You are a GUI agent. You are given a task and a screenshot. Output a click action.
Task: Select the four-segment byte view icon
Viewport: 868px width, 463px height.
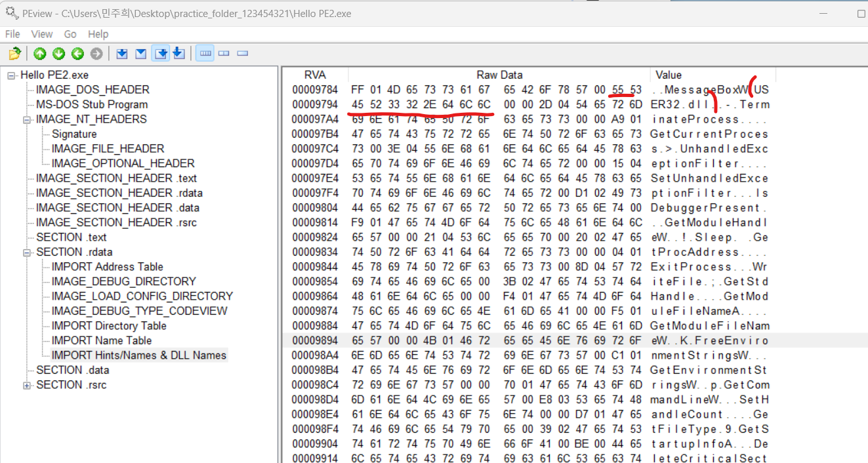click(x=205, y=54)
